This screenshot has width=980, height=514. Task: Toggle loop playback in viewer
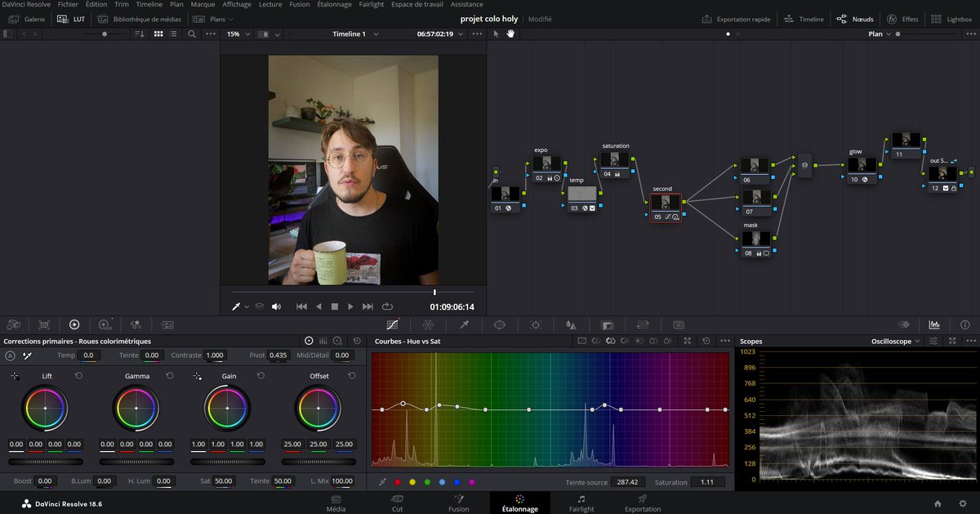click(387, 306)
